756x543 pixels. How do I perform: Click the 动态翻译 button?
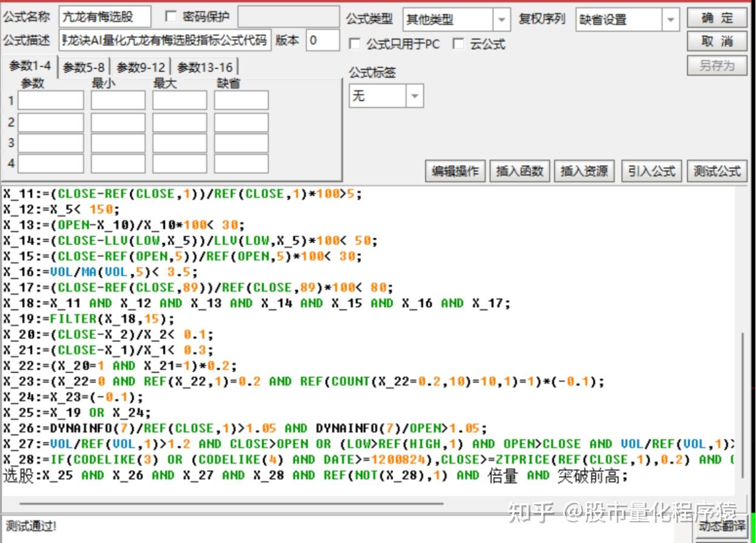click(x=721, y=526)
